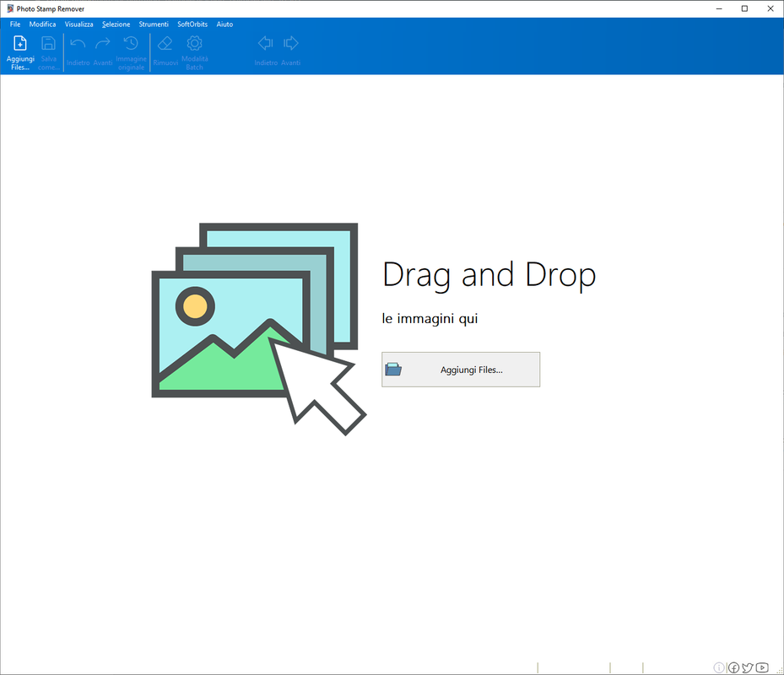The image size is (784, 675).
Task: Click the stacked photos drag-and-drop illustration
Action: click(259, 329)
